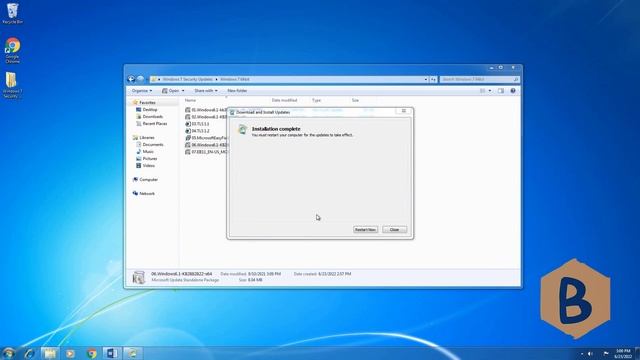Open Windows 7 Security folder on desktop
640x360 pixels.
click(x=12, y=85)
